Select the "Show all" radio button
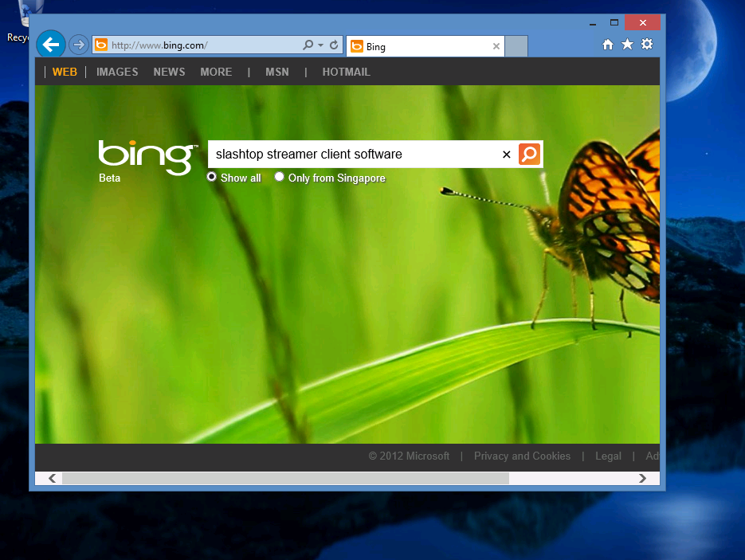Image resolution: width=745 pixels, height=560 pixels. coord(212,177)
